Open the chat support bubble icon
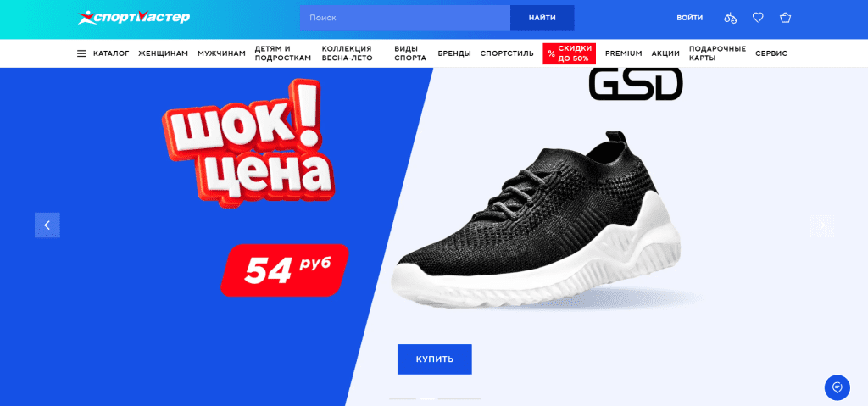868x406 pixels. point(837,387)
